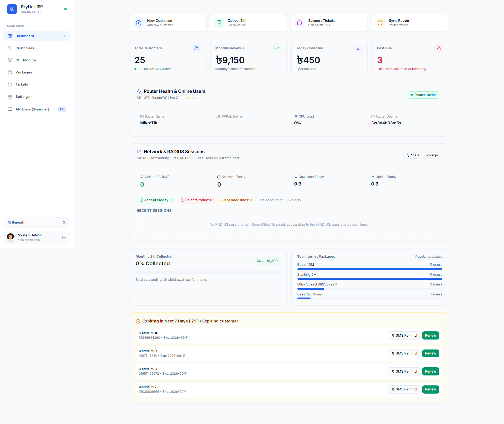This screenshot has height=424, width=504.
Task: Click the Support Tickets message icon
Action: pos(300,23)
